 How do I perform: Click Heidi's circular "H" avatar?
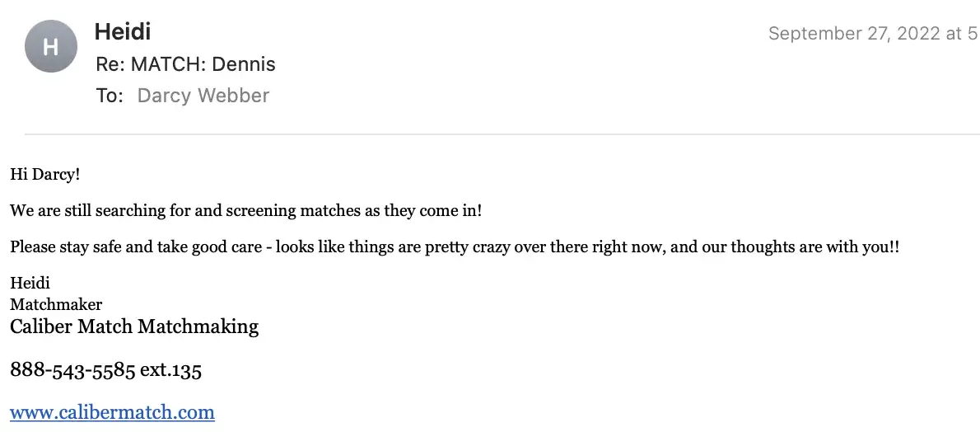point(51,46)
